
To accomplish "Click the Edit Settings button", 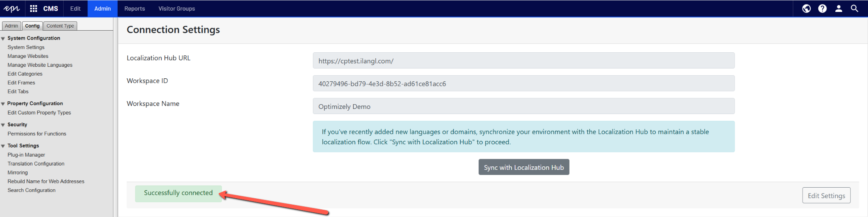I will click(826, 196).
